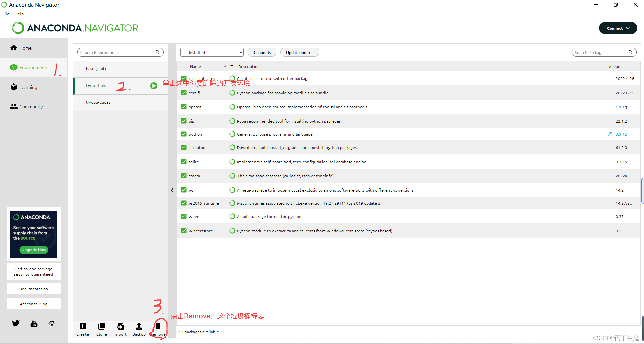This screenshot has width=644, height=344.
Task: Click the Backup environment icon
Action: point(139,326)
